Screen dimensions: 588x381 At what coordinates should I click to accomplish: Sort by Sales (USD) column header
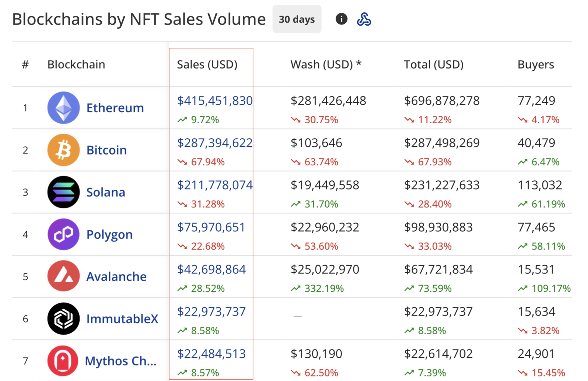point(207,64)
